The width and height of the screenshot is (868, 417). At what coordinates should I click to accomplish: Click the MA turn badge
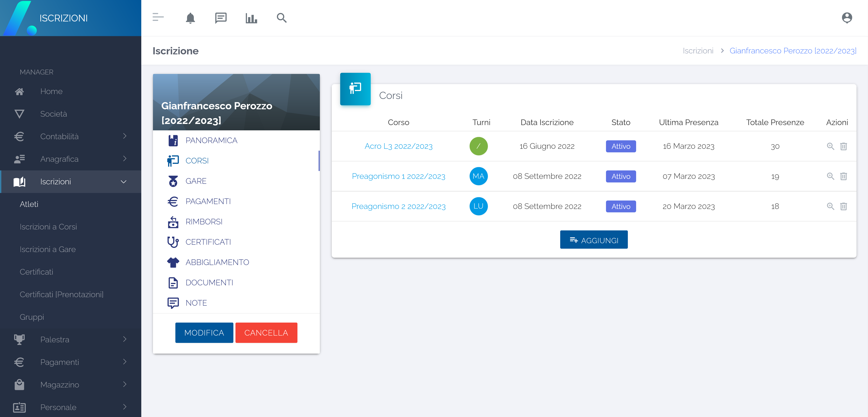478,176
